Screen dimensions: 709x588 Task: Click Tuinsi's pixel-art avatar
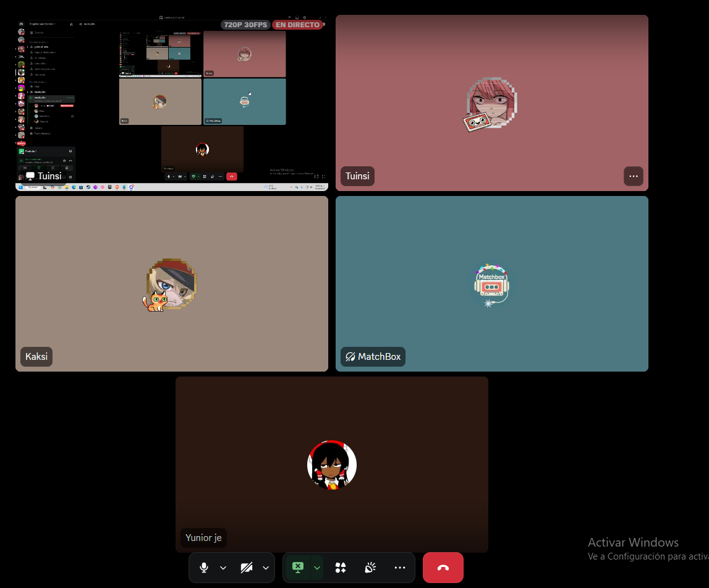coord(491,103)
